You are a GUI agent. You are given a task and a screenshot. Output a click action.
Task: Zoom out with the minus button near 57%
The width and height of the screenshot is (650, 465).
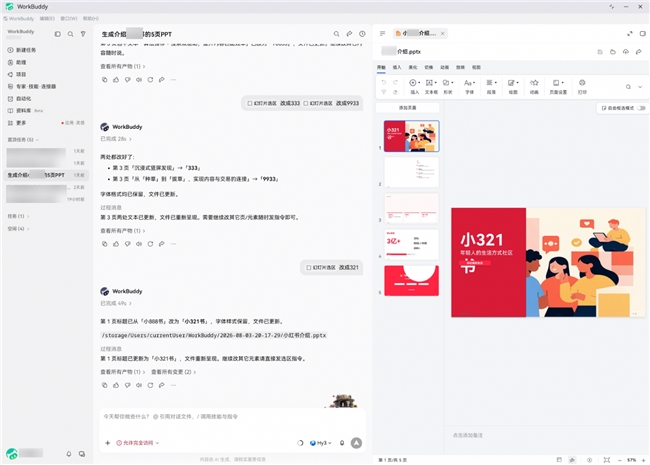tap(620, 460)
